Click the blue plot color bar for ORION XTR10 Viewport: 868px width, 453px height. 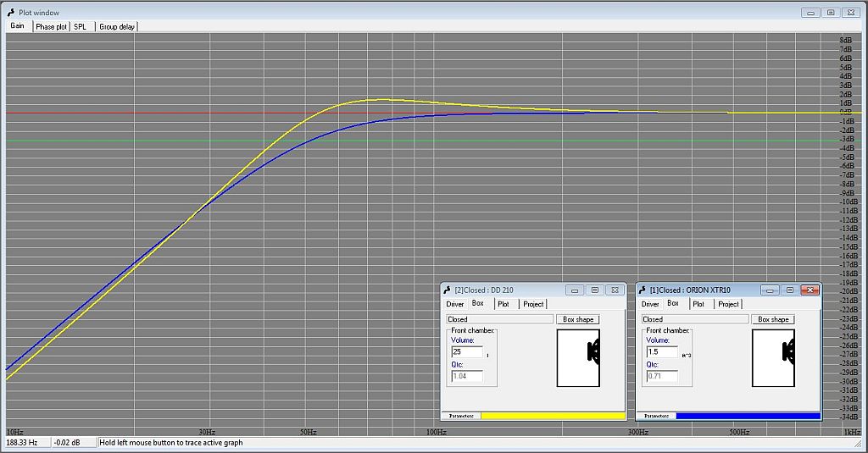748,416
